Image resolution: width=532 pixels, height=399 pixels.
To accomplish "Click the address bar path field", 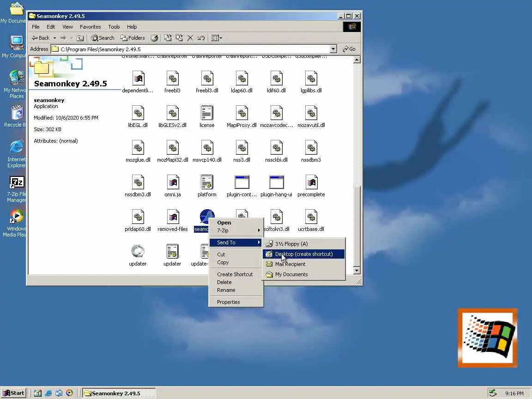I will tap(190, 49).
